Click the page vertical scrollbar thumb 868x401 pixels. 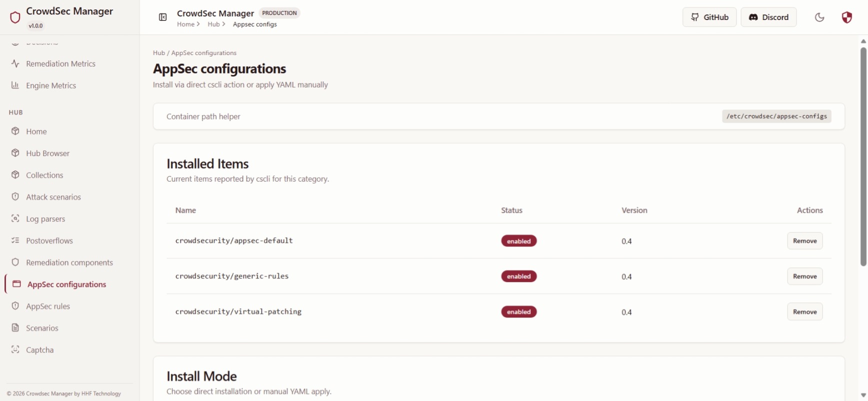[x=863, y=156]
